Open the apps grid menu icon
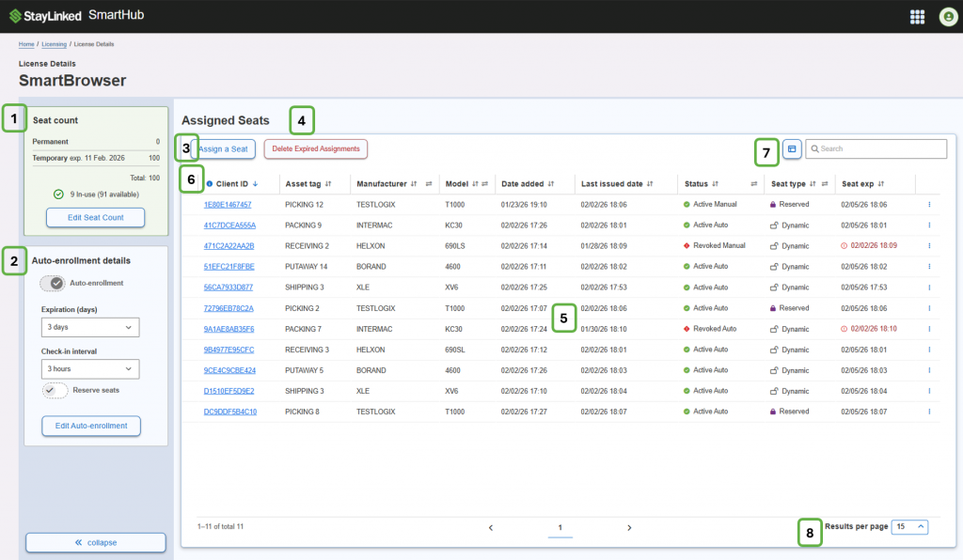 click(917, 16)
